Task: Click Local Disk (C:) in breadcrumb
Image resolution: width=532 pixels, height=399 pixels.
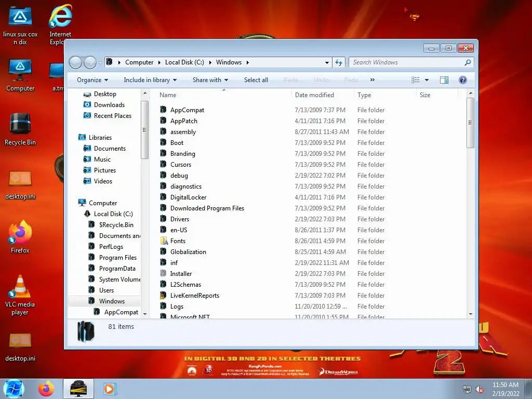Action: (184, 62)
